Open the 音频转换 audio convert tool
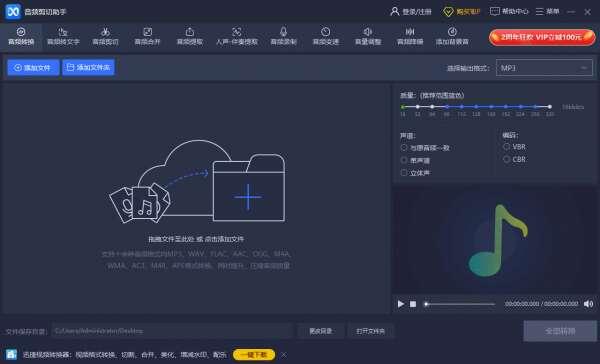600x364 pixels. 21,36
